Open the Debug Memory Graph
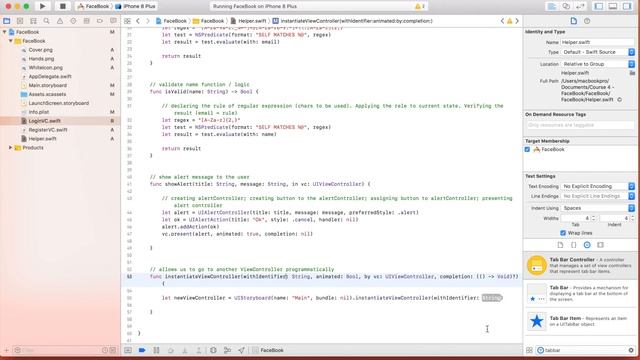This screenshot has height=360, width=640. [227, 350]
